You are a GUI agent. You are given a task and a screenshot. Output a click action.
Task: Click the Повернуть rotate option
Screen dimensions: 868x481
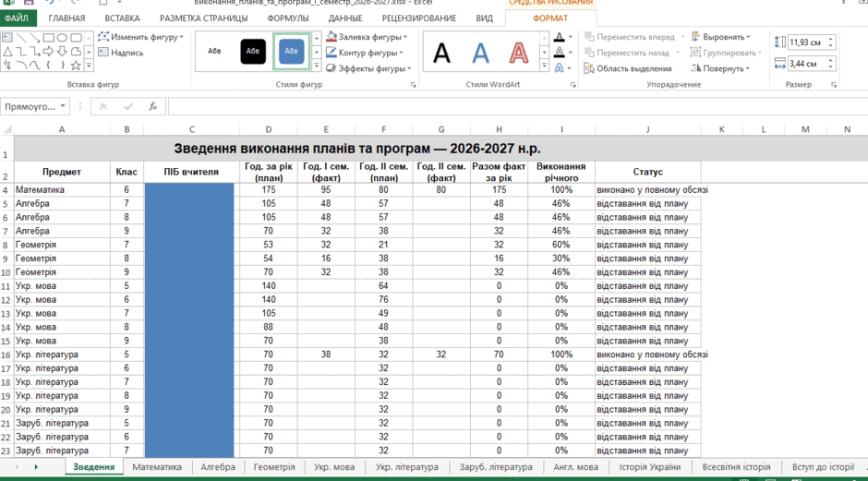coord(719,68)
